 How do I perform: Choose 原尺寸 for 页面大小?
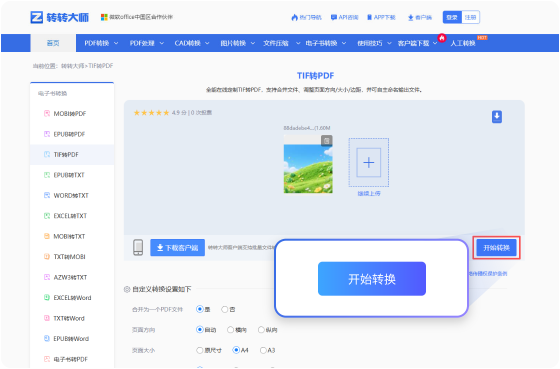pos(200,350)
